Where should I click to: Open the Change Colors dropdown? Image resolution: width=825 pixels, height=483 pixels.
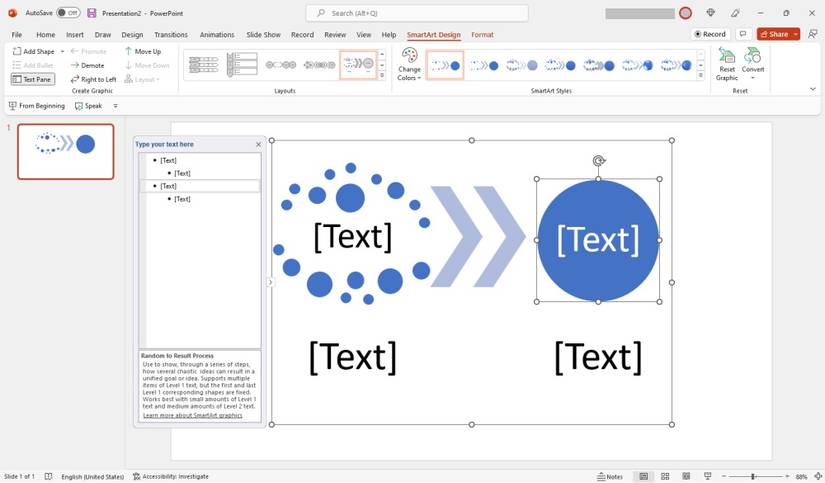point(409,64)
